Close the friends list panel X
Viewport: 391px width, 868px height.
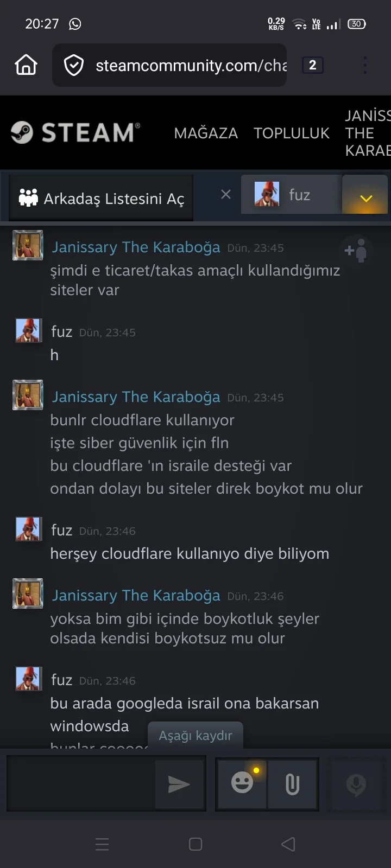[226, 194]
